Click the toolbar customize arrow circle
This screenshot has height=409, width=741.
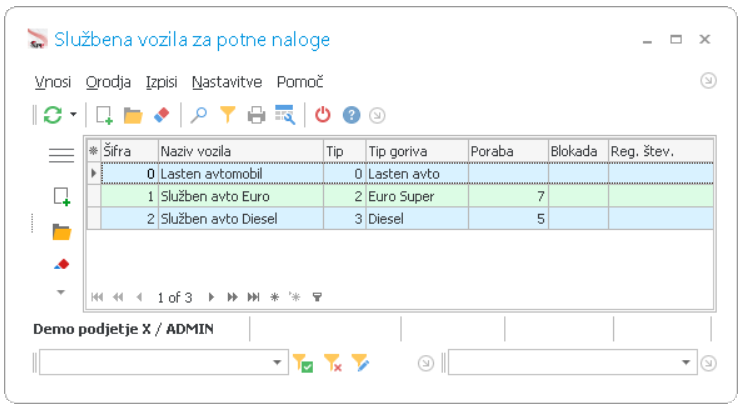[x=377, y=115]
